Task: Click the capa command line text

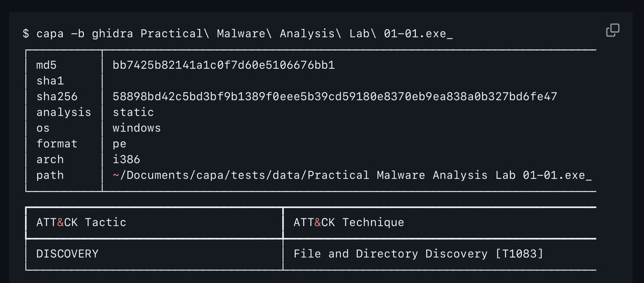Action: (x=238, y=34)
